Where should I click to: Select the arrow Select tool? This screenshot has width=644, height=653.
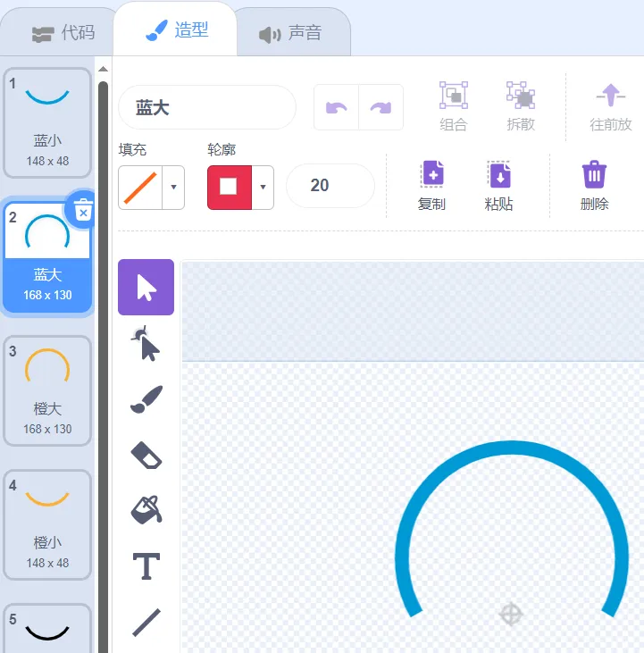(146, 287)
